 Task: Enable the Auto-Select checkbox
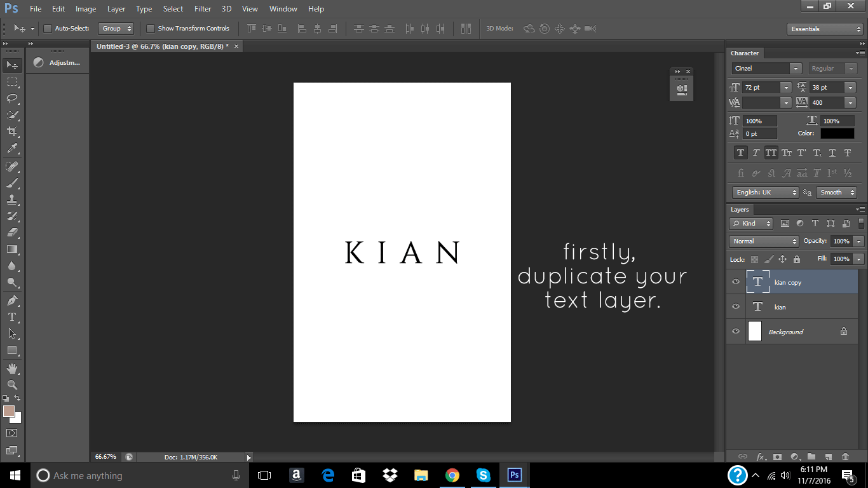click(47, 29)
